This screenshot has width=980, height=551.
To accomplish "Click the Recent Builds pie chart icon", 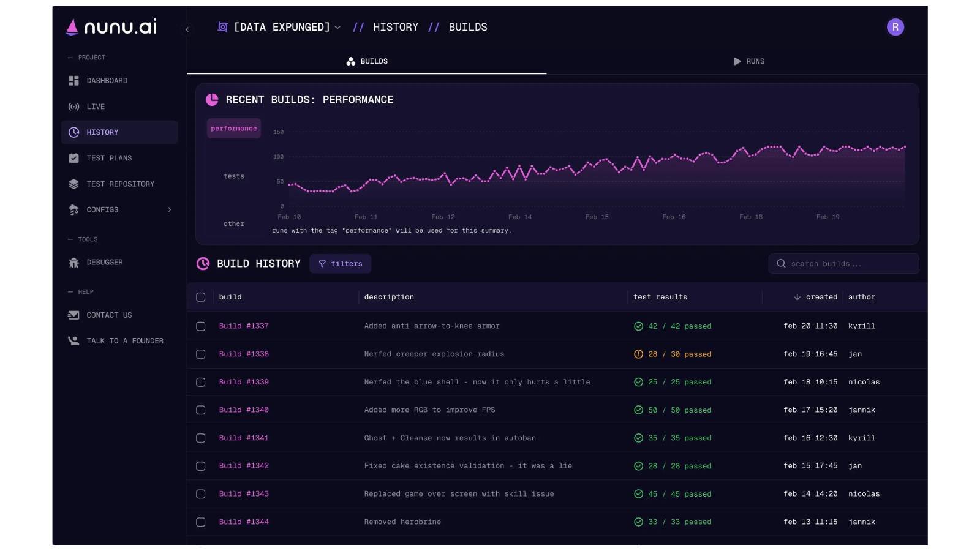I will click(212, 99).
